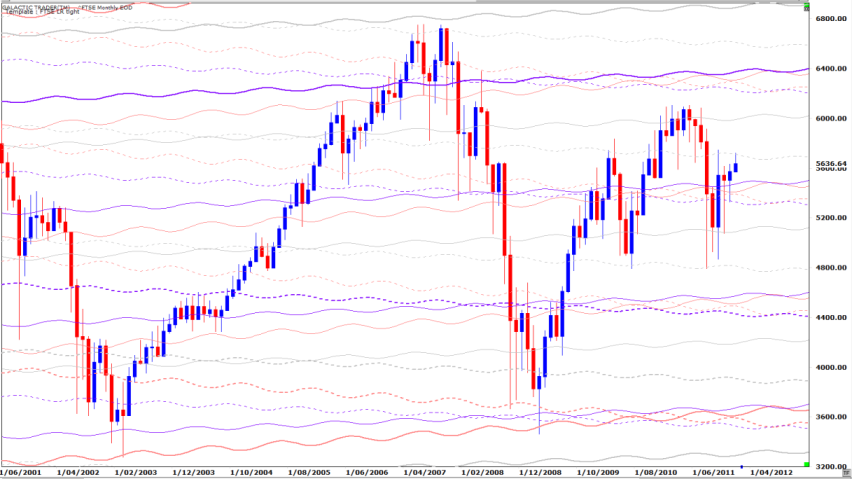
Task: Click the 1/12/2008 date label
Action: coord(540,472)
